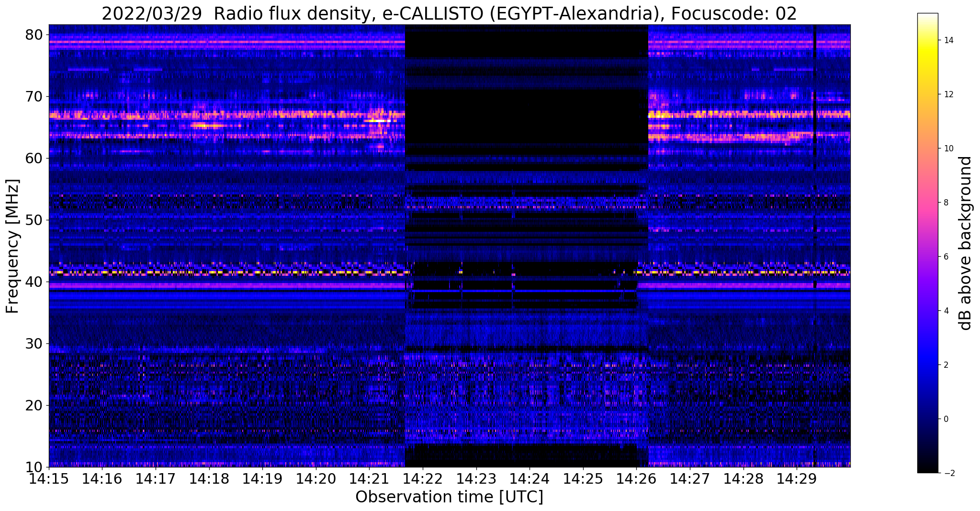Click the plot title mentioning e-CALLISTO EGYPT-Alexandria

(x=449, y=13)
